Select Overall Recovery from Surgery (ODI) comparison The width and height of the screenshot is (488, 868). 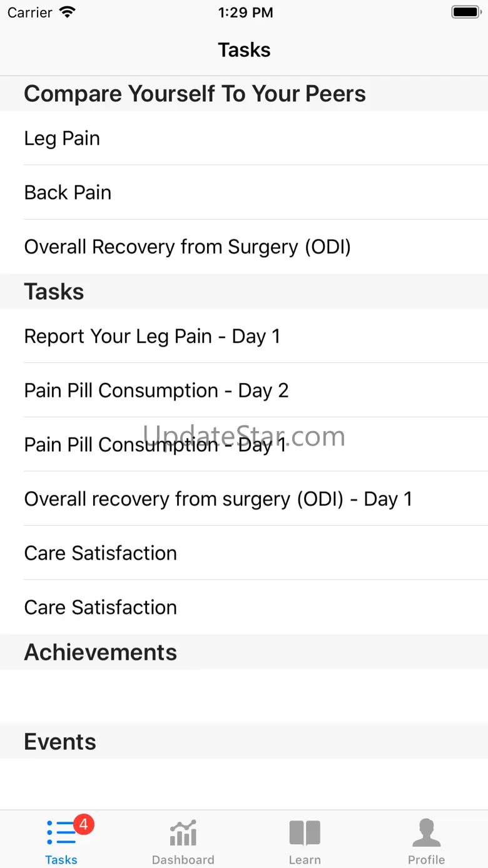[x=187, y=247]
